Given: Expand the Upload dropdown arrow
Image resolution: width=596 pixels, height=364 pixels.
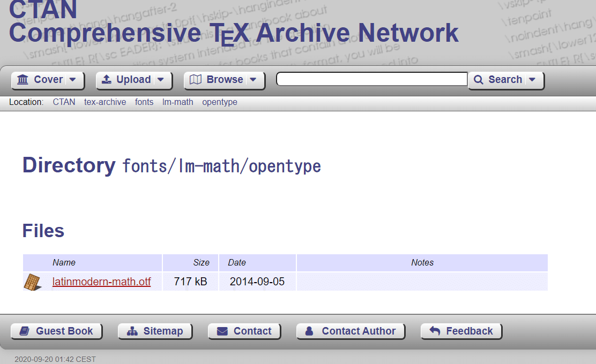Looking at the screenshot, I should 160,79.
